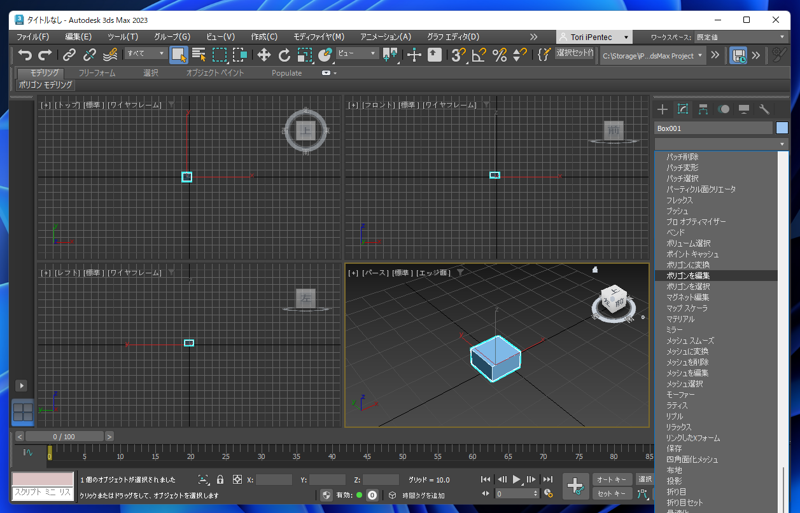Image resolution: width=800 pixels, height=513 pixels.
Task: Open project path dropdown
Action: 653,55
